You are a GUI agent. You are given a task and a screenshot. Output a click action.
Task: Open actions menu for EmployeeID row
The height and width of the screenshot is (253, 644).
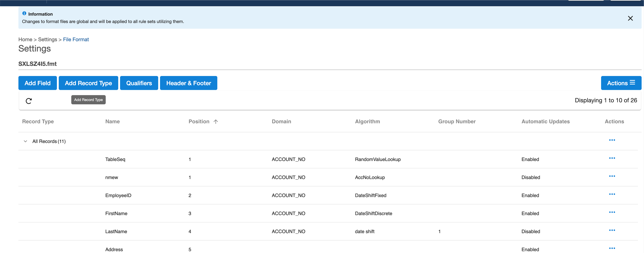612,194
